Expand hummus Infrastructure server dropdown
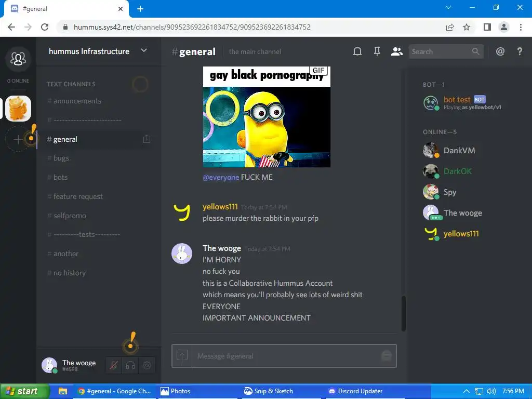Screen dimensions: 532x399 tap(144, 50)
